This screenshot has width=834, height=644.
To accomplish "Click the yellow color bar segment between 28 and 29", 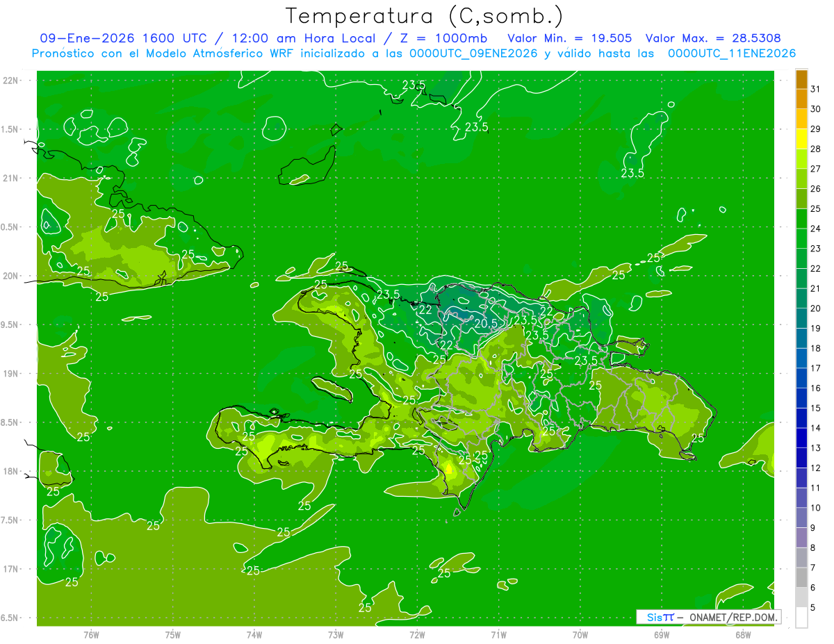I will [801, 140].
